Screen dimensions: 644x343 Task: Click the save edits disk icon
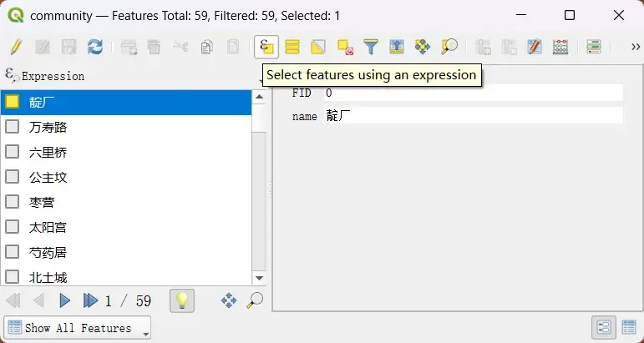pyautogui.click(x=68, y=47)
